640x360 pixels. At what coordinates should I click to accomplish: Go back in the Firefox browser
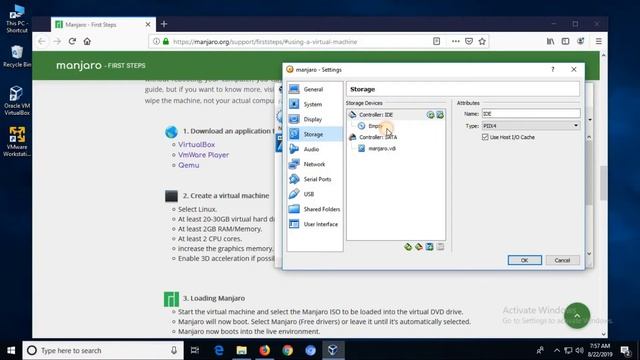(42, 42)
